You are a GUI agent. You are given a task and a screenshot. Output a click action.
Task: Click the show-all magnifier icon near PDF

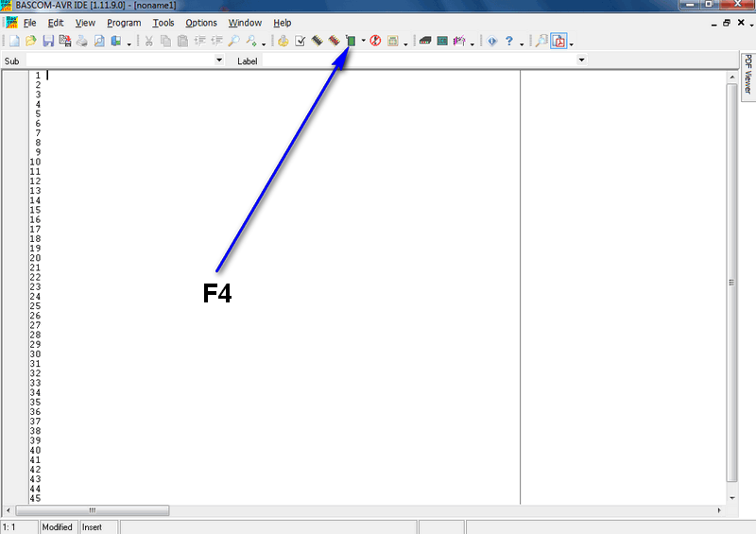point(541,41)
